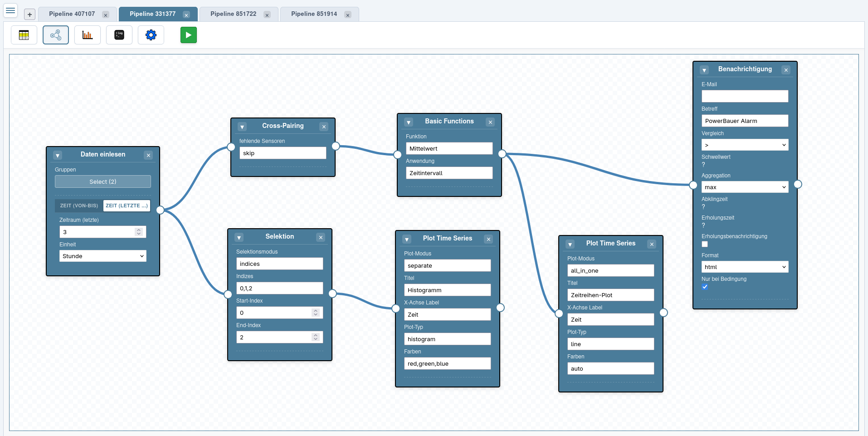The width and height of the screenshot is (868, 436).
Task: Switch to Pipeline 851914 tab
Action: pos(314,14)
